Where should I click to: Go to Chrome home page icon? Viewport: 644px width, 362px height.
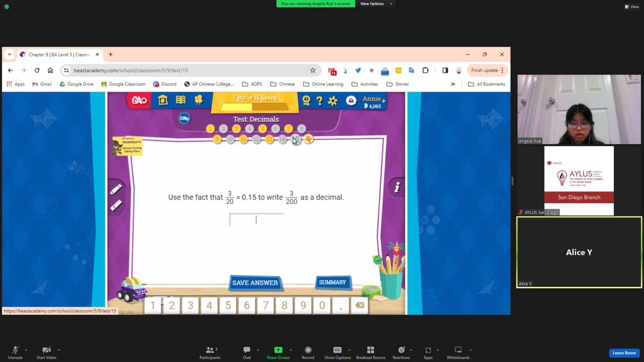pos(50,70)
